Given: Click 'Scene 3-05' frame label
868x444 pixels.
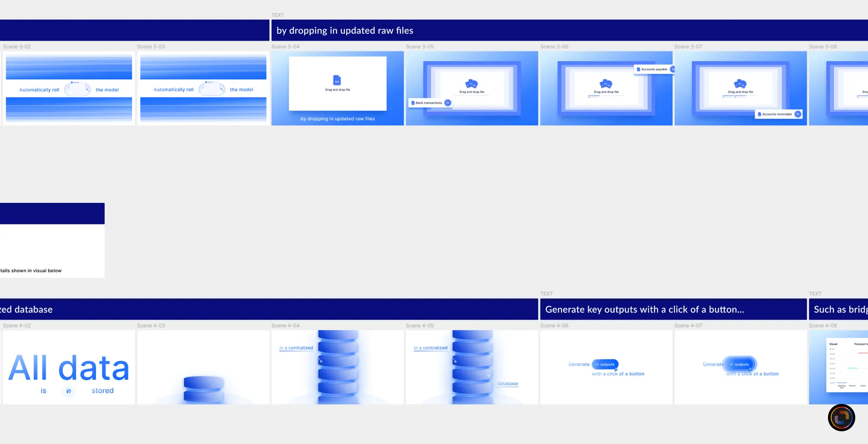Looking at the screenshot, I should 420,46.
